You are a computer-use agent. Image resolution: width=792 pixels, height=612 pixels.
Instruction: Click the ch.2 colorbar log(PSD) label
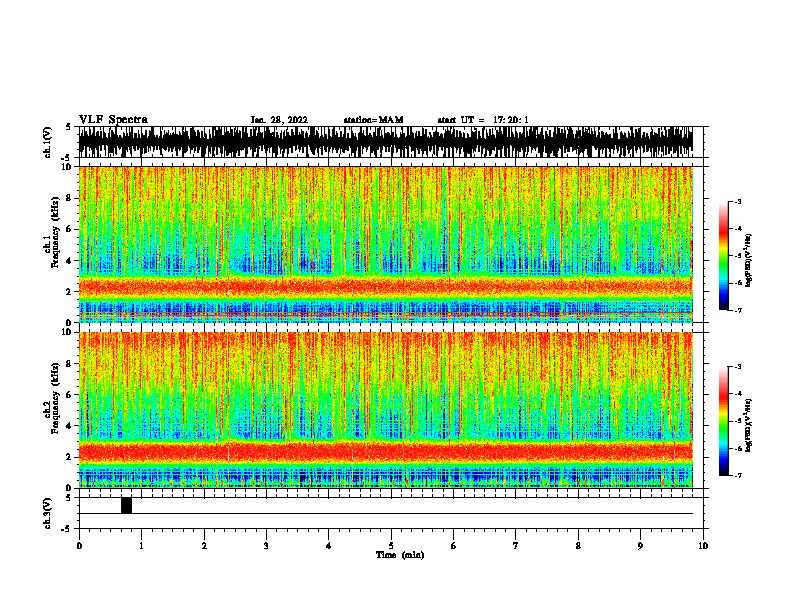[x=748, y=425]
